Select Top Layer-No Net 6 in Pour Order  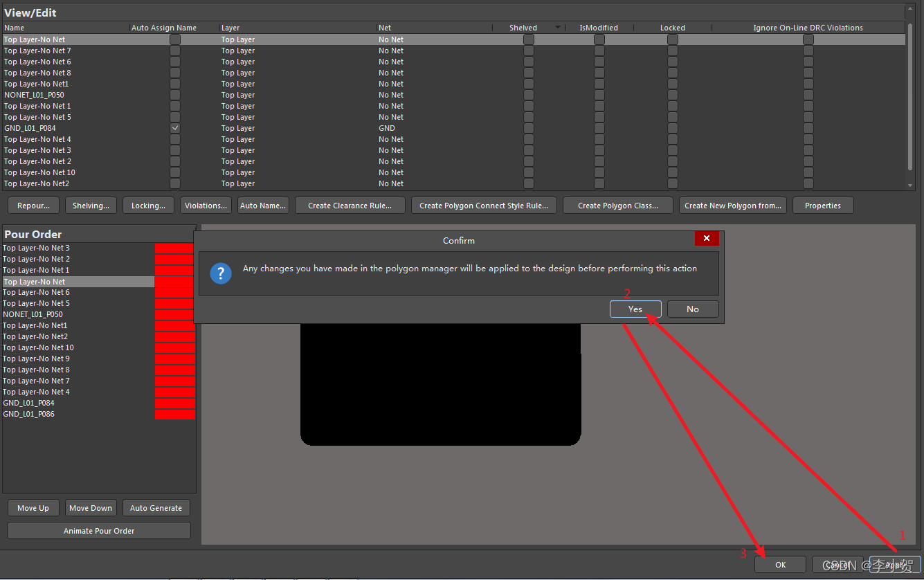pyautogui.click(x=78, y=292)
